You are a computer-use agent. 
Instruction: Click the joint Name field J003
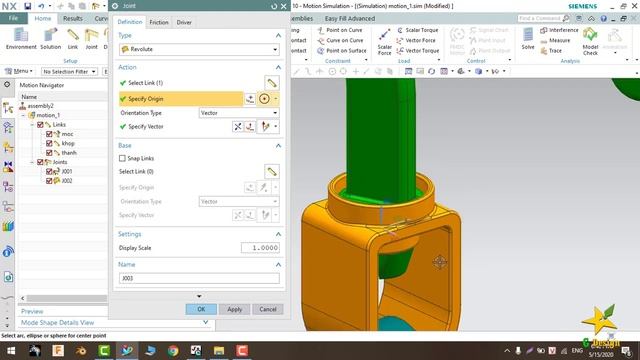199,278
